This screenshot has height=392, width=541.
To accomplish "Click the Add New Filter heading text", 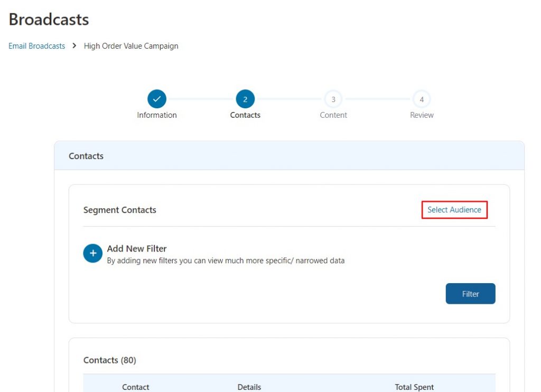I will coord(137,248).
